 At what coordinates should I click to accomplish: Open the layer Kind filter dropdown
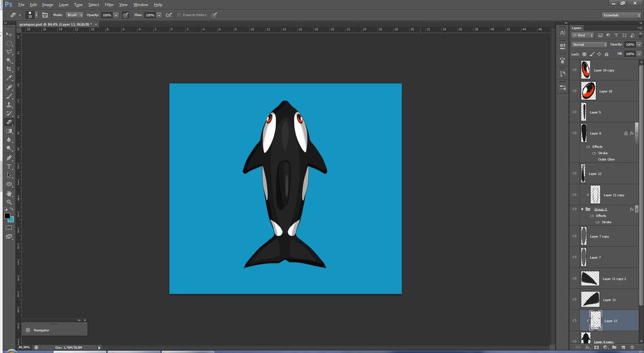pyautogui.click(x=582, y=35)
